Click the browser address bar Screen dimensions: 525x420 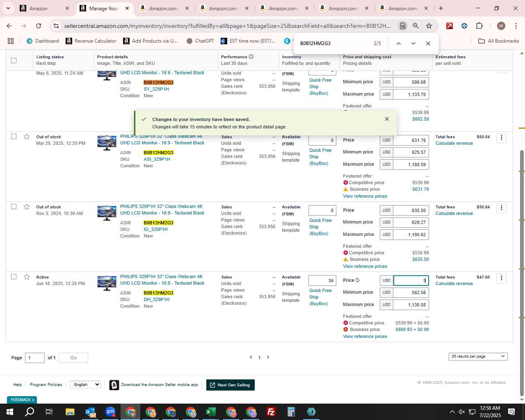coord(228,26)
